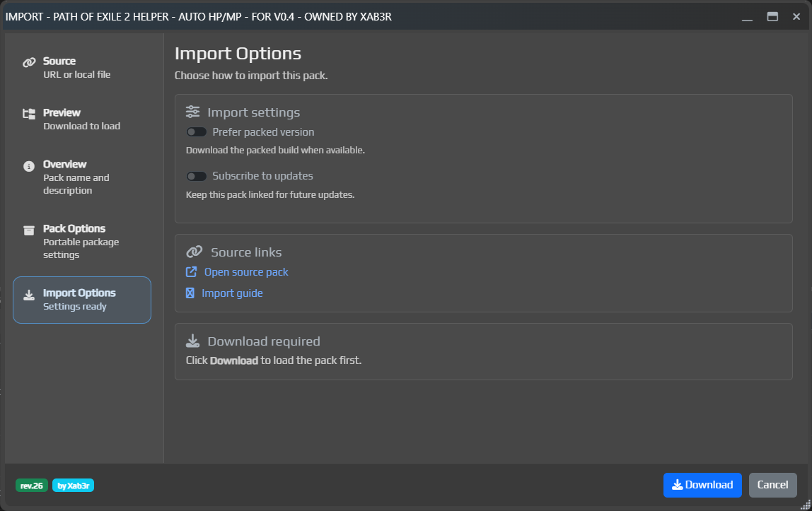Viewport: 812px width, 511px height.
Task: Click the chain link icon beside Source links
Action: 192,251
